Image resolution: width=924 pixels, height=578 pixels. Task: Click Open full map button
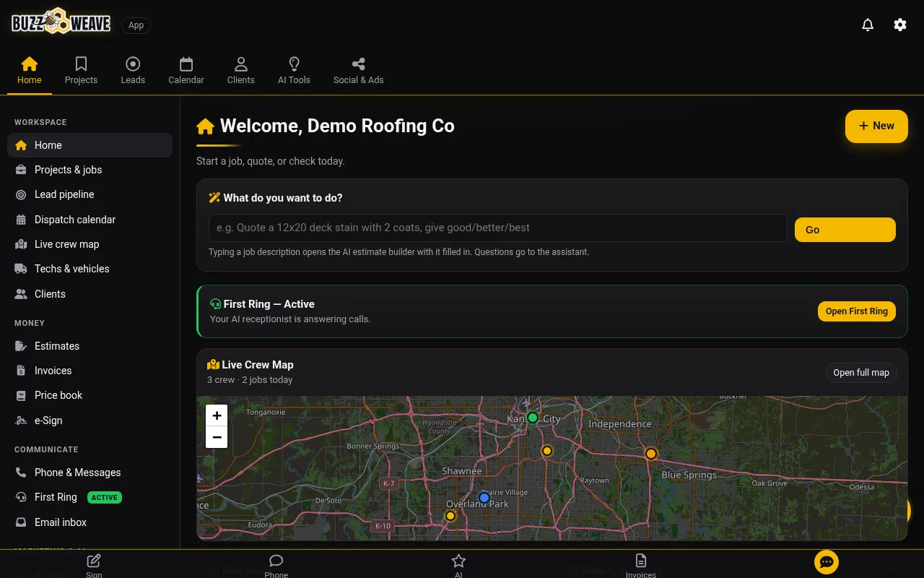tap(861, 373)
